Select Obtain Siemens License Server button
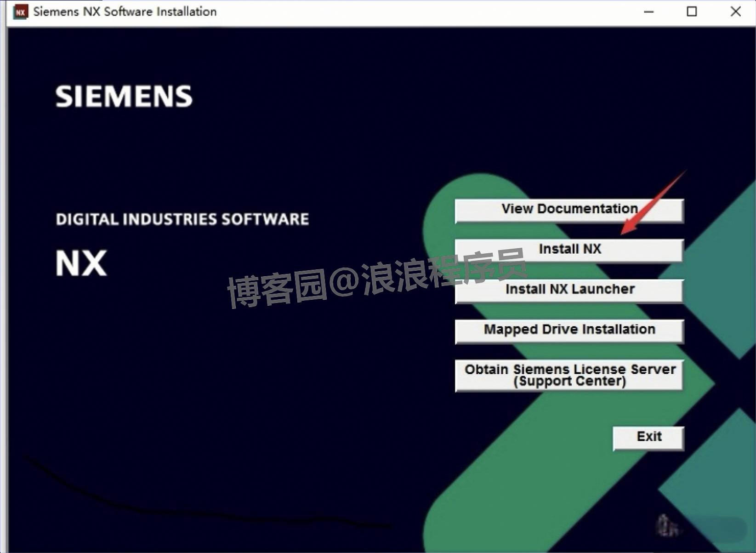Screen dimensions: 756x553 [569, 375]
